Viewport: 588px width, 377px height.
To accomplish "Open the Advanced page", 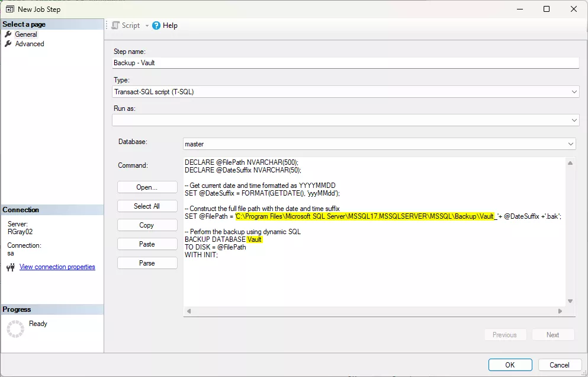I will (x=30, y=44).
